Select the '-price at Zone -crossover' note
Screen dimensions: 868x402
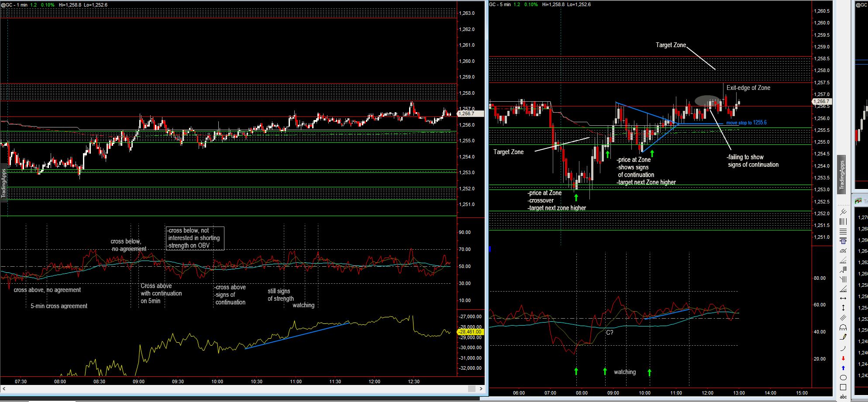coord(557,200)
